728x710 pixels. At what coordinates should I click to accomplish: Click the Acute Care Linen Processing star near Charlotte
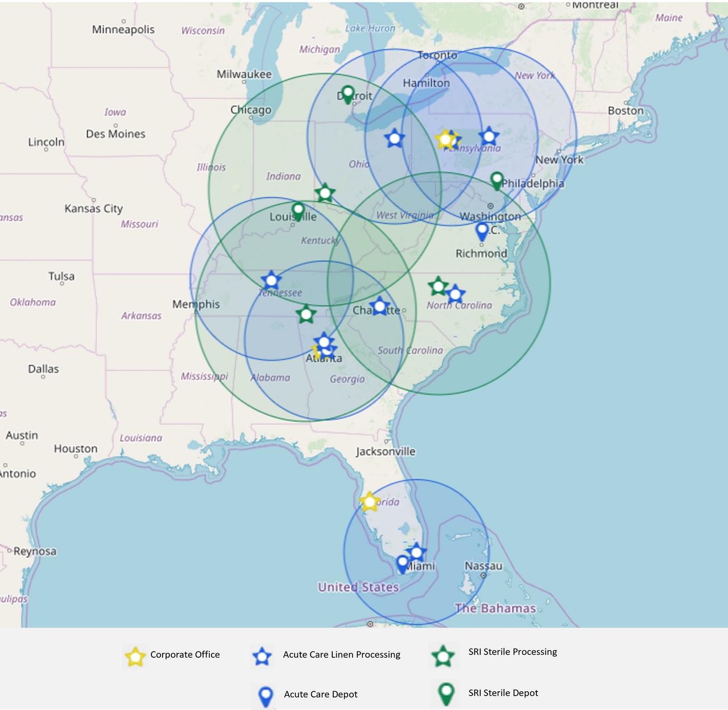pyautogui.click(x=379, y=305)
